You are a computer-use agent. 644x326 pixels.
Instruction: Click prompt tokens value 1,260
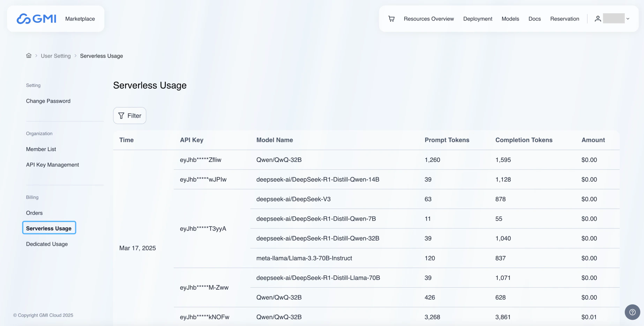tap(432, 160)
